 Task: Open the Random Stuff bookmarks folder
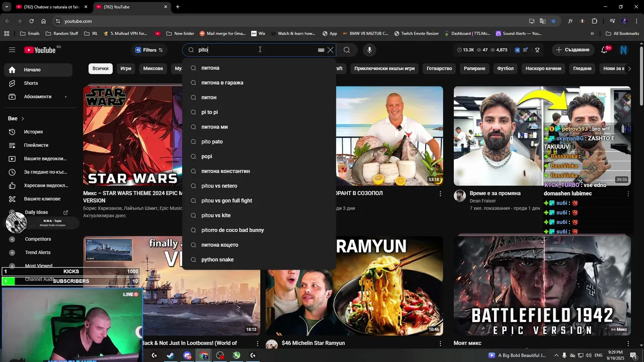(62, 34)
